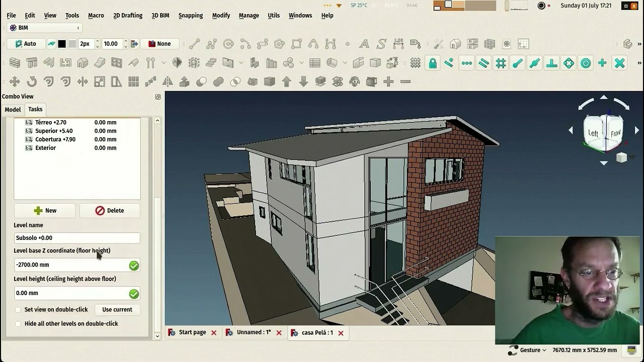Image resolution: width=644 pixels, height=362 pixels.
Task: Toggle snap extension three-dots icon
Action: tap(466, 63)
